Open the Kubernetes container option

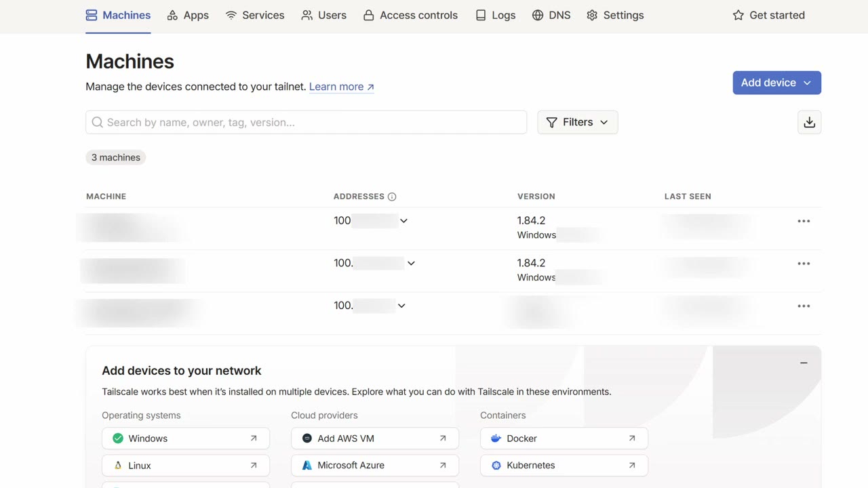click(564, 466)
